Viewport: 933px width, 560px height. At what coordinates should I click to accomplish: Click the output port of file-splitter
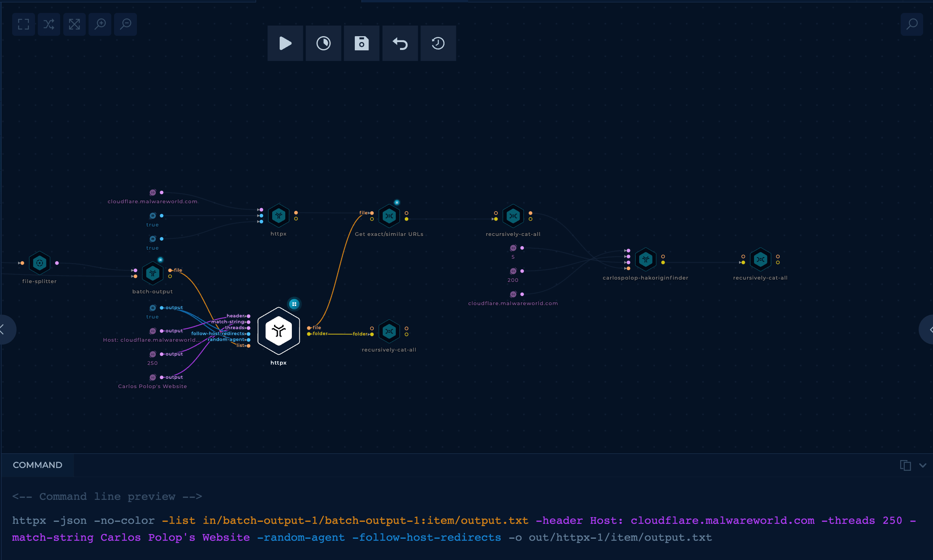(x=57, y=263)
